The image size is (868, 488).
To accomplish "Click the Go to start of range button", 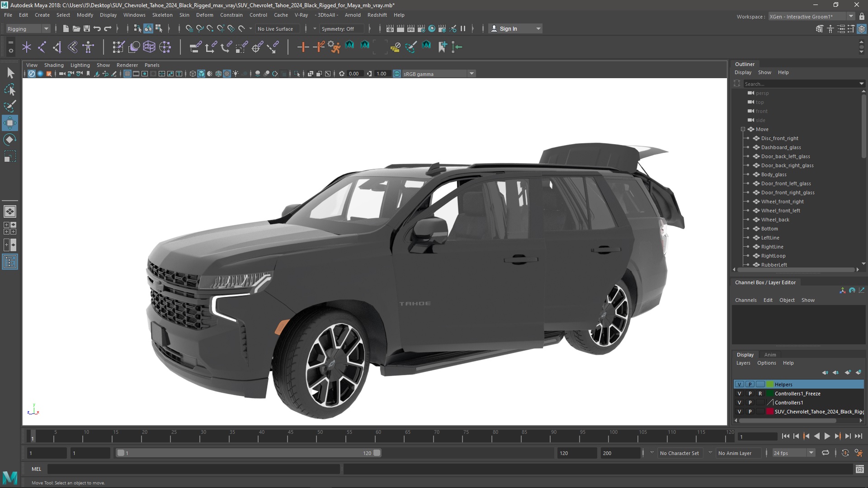I will [x=785, y=436].
